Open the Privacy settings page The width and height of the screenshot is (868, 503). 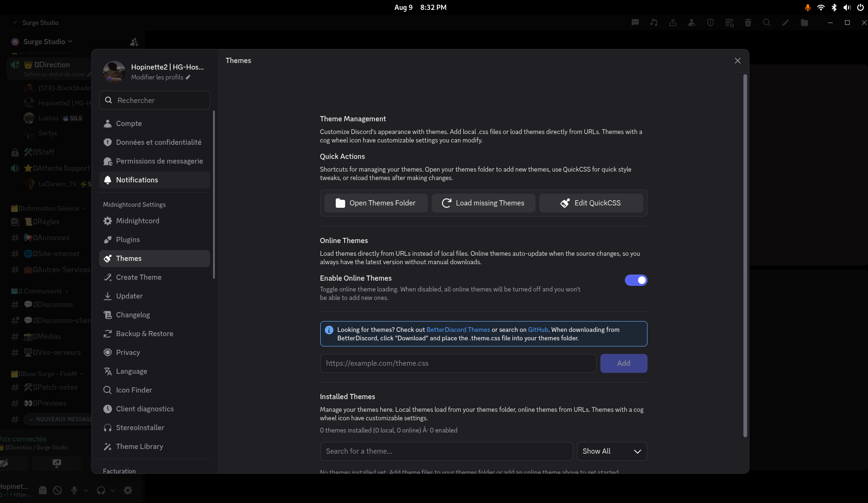(155, 353)
